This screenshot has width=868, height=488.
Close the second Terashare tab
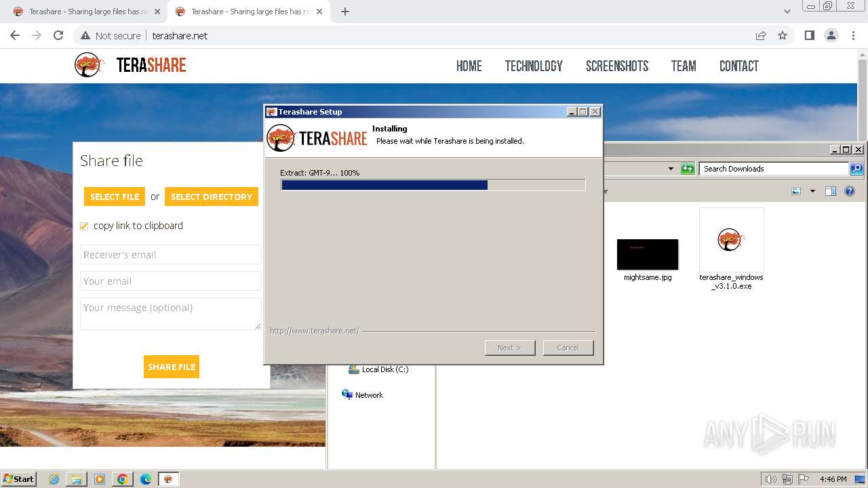tap(319, 12)
